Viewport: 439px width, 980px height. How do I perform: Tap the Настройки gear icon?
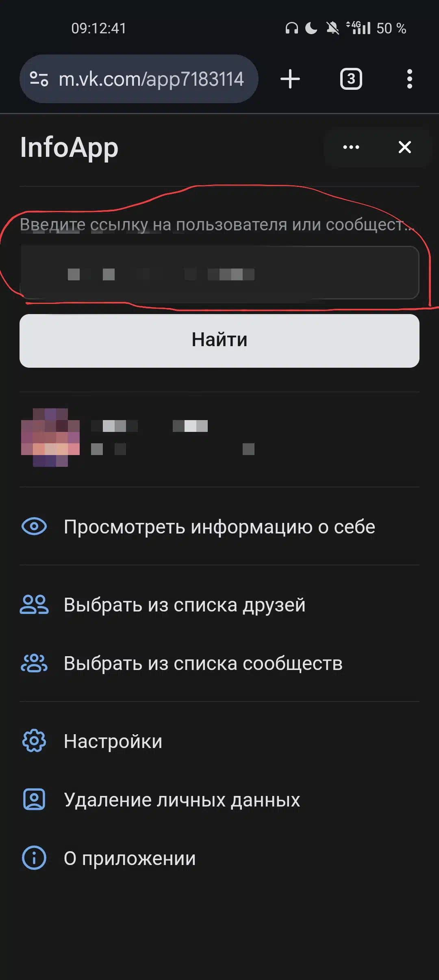click(34, 741)
